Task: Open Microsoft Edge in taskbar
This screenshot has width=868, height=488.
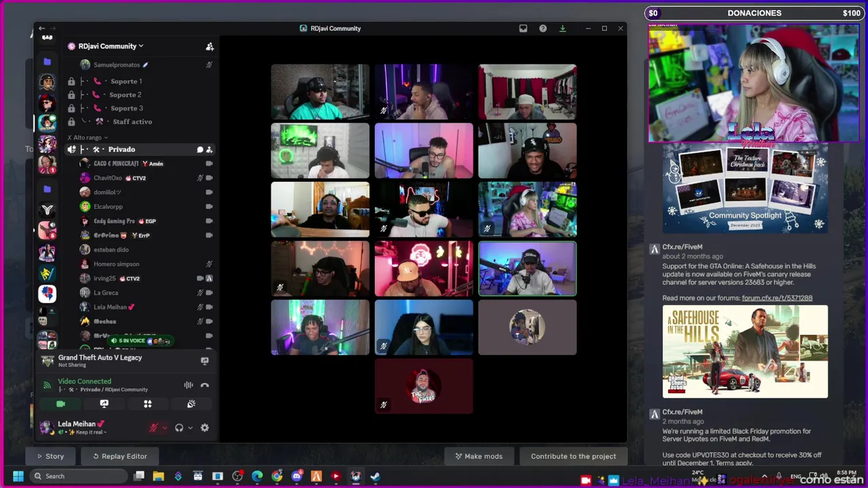Action: point(257,476)
